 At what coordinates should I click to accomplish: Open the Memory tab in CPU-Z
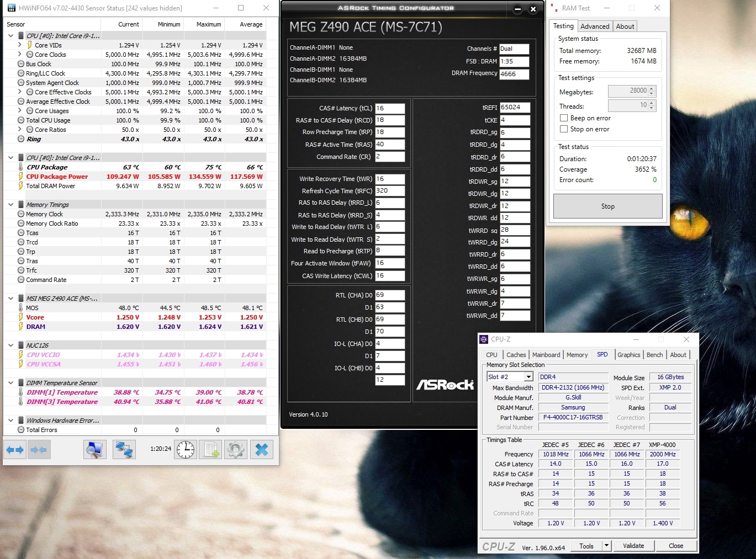577,355
